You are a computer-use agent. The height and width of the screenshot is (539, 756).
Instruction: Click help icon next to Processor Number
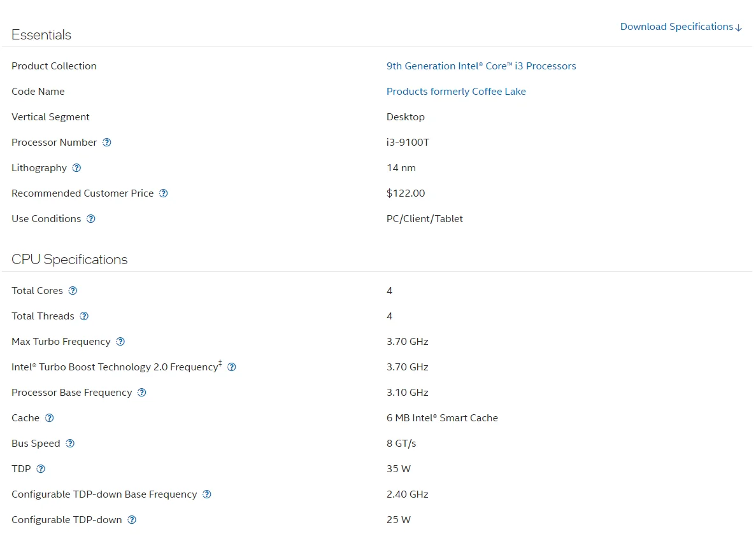click(x=107, y=143)
